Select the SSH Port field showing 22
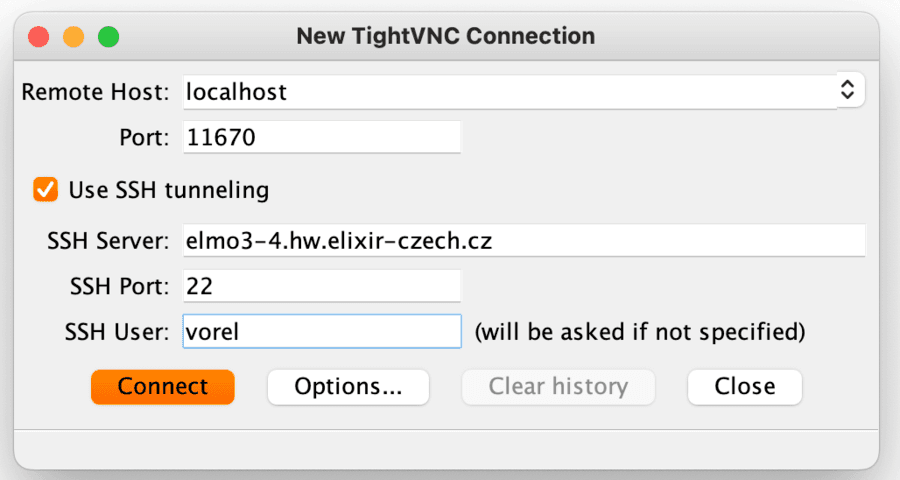Image resolution: width=900 pixels, height=480 pixels. [x=321, y=286]
